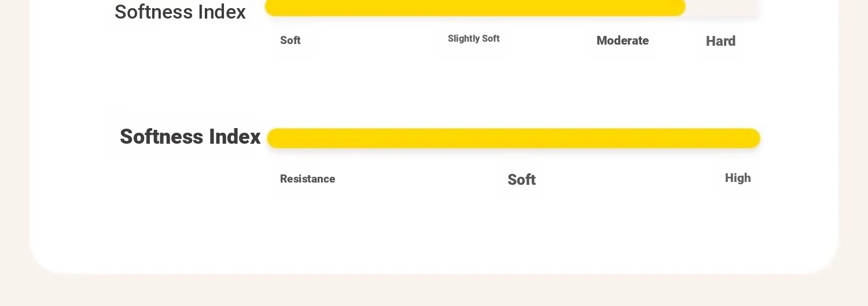
Task: Click the non-bold "Softness Index" heading
Action: (x=180, y=12)
